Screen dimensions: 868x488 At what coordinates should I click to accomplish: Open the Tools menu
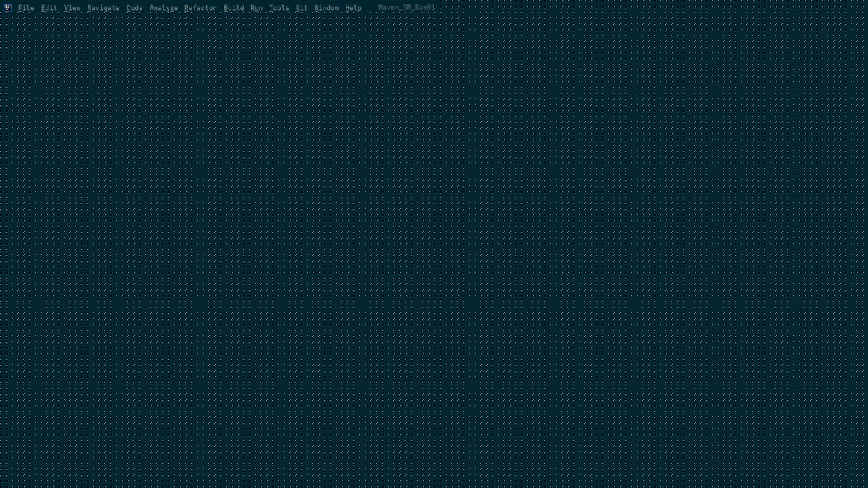point(279,8)
